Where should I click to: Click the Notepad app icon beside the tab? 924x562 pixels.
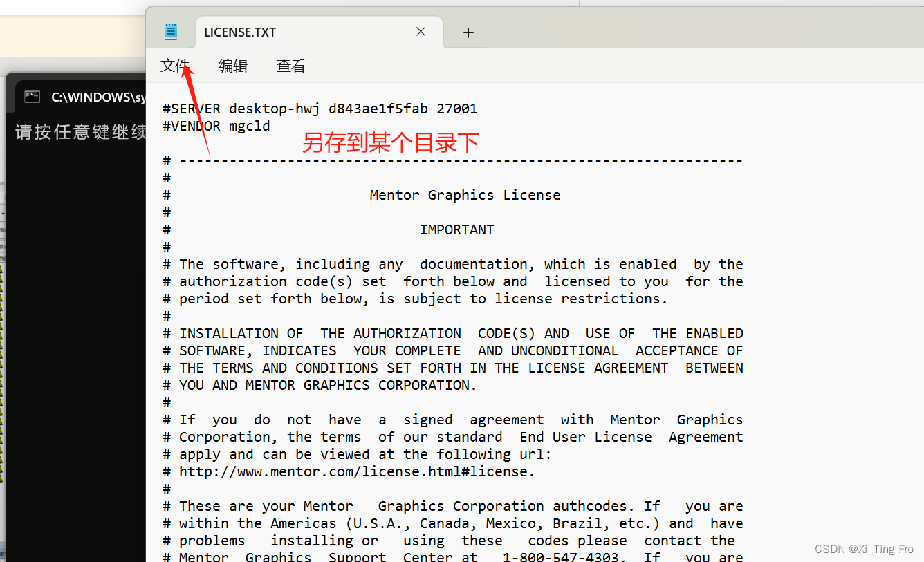(171, 32)
